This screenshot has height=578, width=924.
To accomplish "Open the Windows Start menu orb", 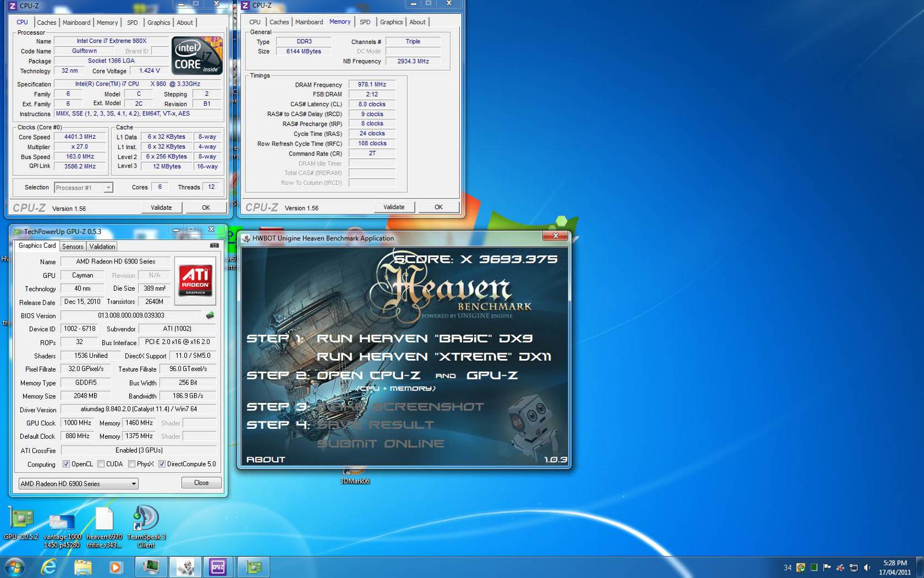I will 14,568.
